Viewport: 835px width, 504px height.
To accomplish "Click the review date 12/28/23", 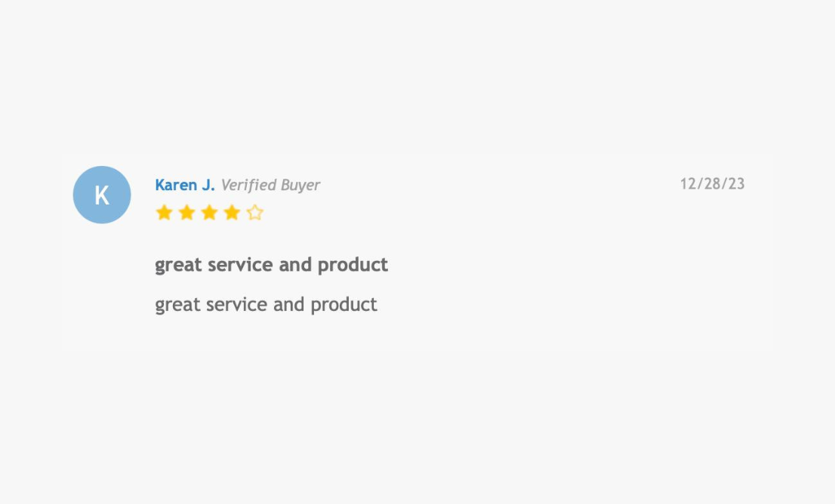I will [x=712, y=184].
